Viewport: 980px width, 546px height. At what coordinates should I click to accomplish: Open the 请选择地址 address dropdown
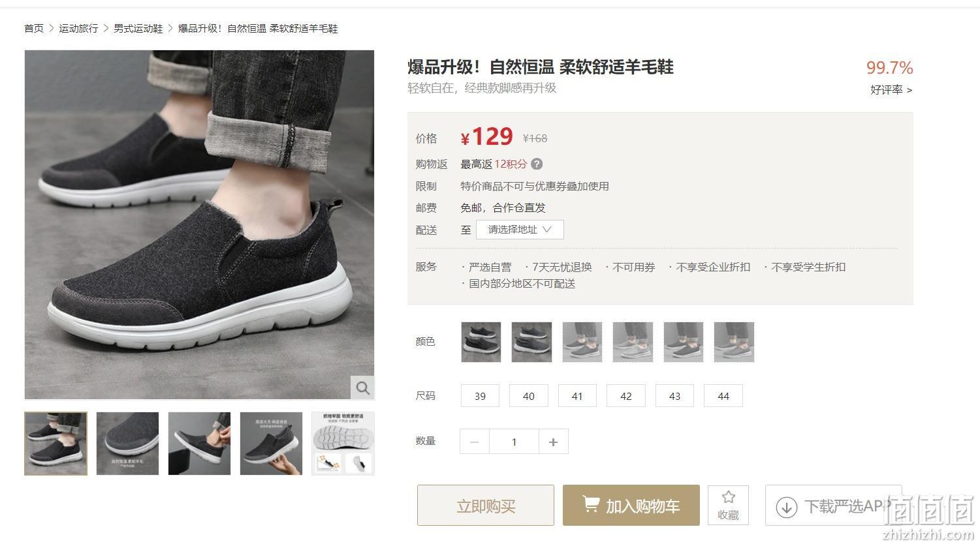(520, 230)
